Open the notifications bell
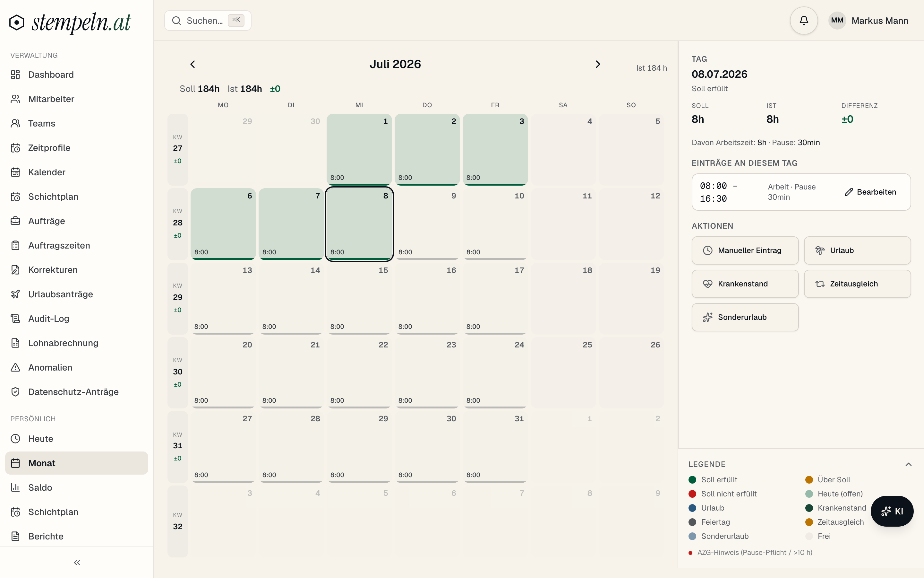The image size is (924, 578). [804, 21]
